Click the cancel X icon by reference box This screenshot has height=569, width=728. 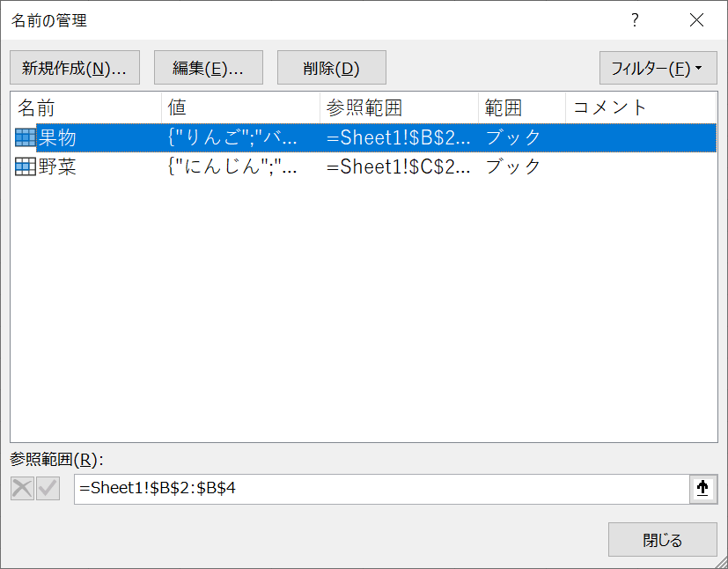click(x=22, y=489)
